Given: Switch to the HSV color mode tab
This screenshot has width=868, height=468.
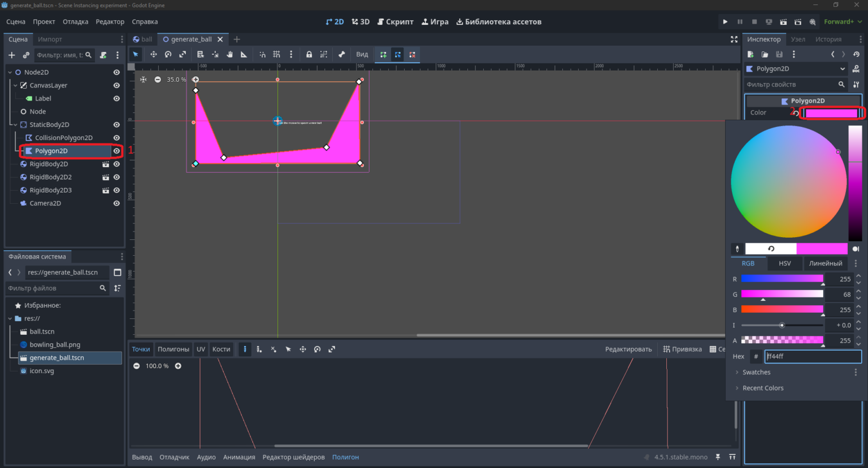Looking at the screenshot, I should coord(785,264).
